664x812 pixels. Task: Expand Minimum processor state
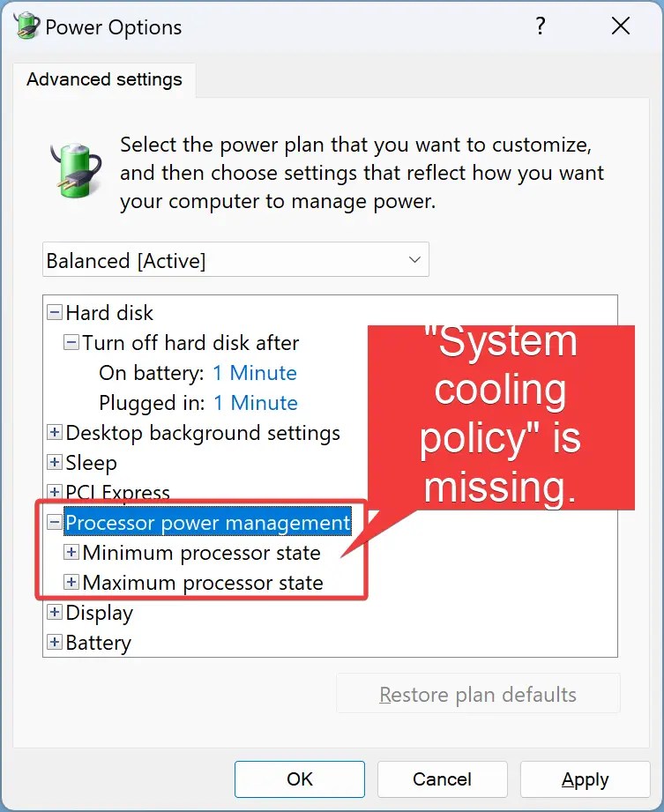(71, 552)
